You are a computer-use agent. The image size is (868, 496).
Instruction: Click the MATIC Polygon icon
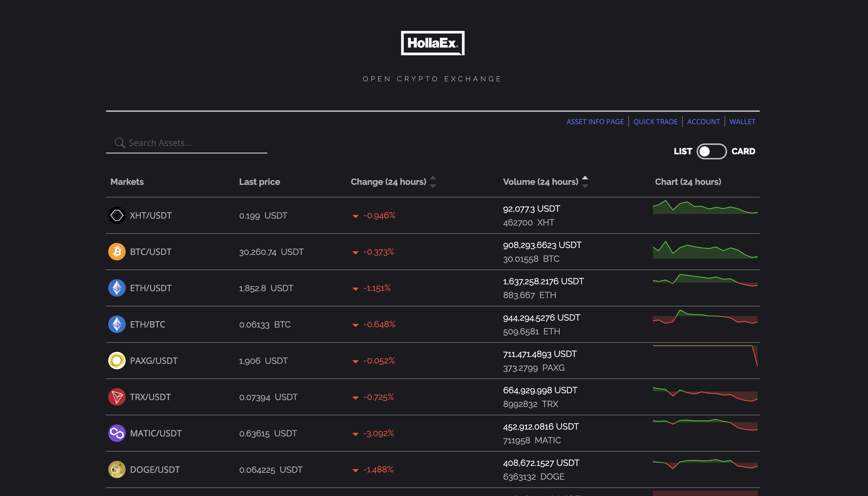(x=117, y=433)
